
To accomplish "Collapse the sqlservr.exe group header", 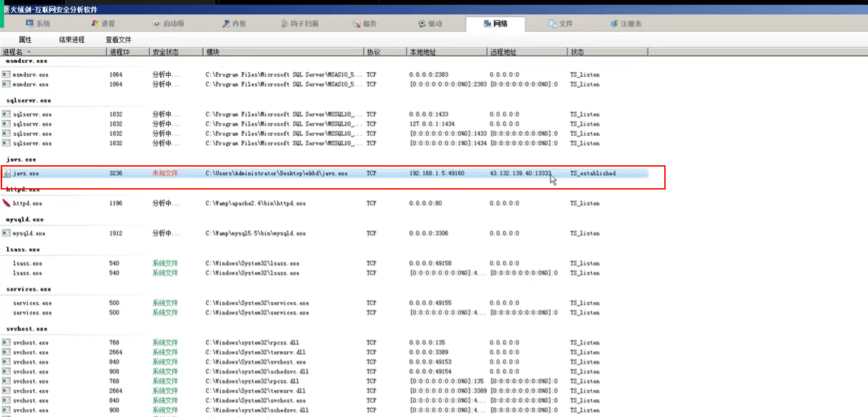I will (x=29, y=101).
